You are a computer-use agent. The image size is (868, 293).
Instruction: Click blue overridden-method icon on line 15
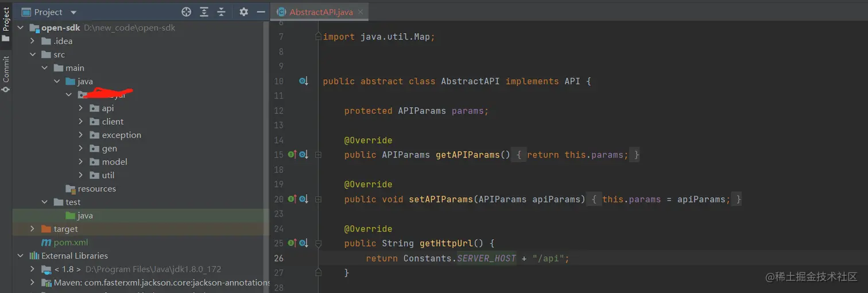[x=304, y=155]
